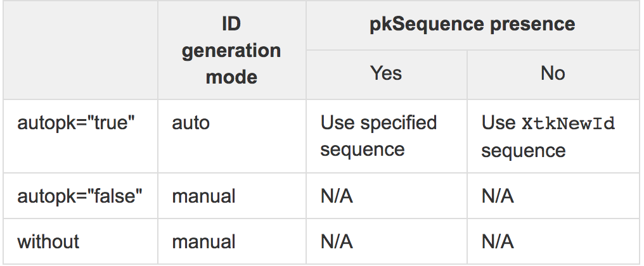Click "manual" in the autopk="false" row

coord(203,196)
